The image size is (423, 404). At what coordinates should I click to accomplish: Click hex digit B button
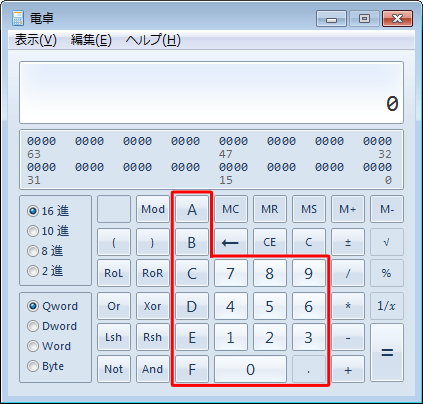click(192, 242)
